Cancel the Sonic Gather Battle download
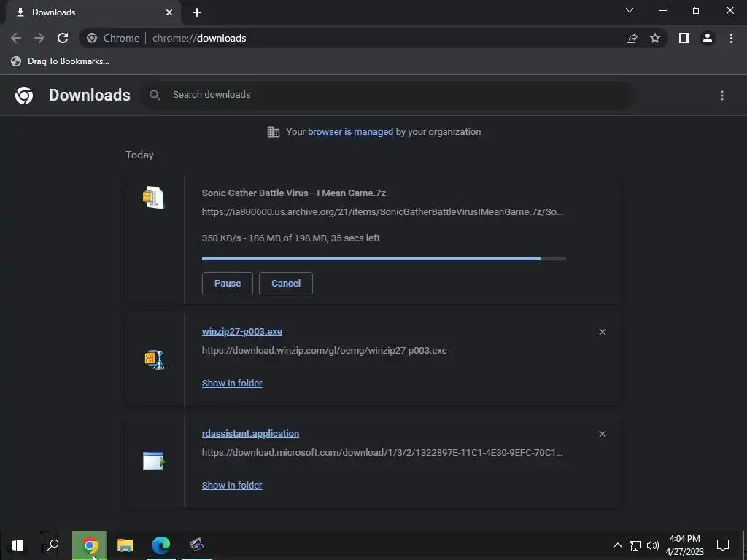Image resolution: width=747 pixels, height=560 pixels. point(286,284)
